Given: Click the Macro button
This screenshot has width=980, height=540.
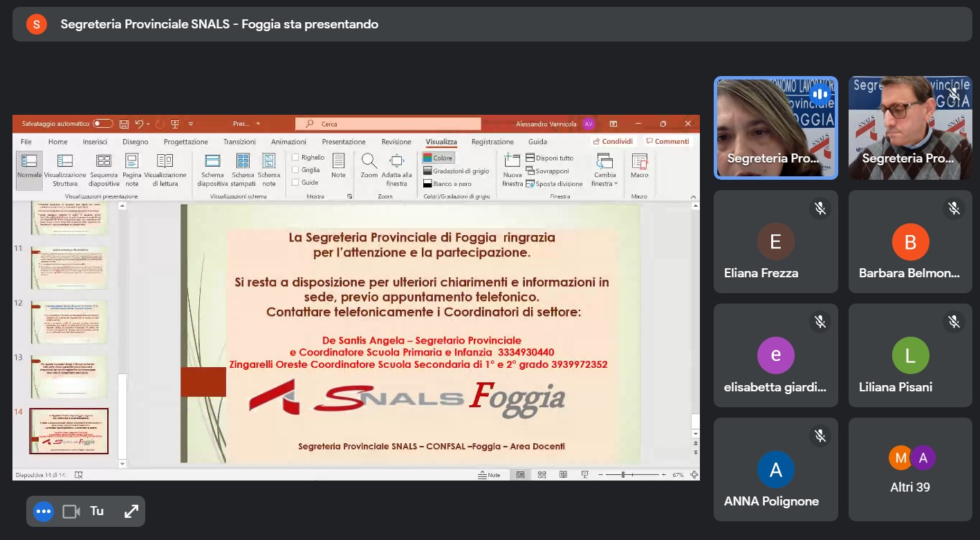Looking at the screenshot, I should (x=640, y=166).
